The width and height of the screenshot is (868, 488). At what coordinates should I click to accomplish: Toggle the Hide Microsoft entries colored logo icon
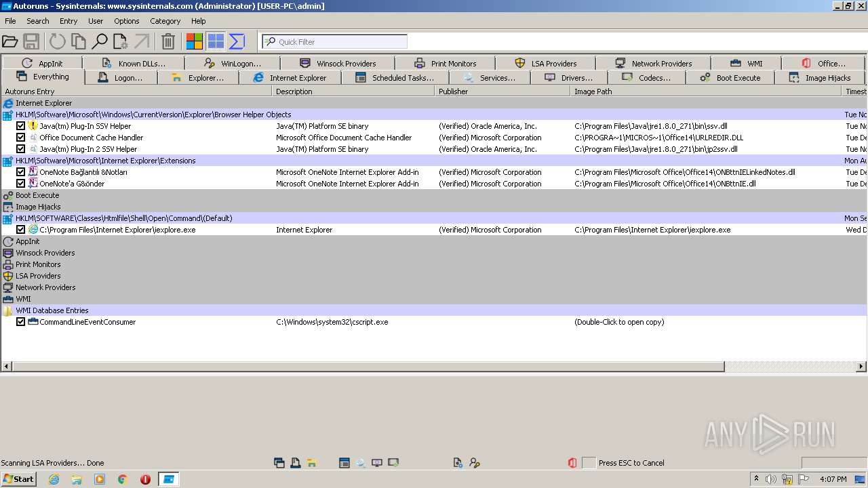tap(195, 42)
